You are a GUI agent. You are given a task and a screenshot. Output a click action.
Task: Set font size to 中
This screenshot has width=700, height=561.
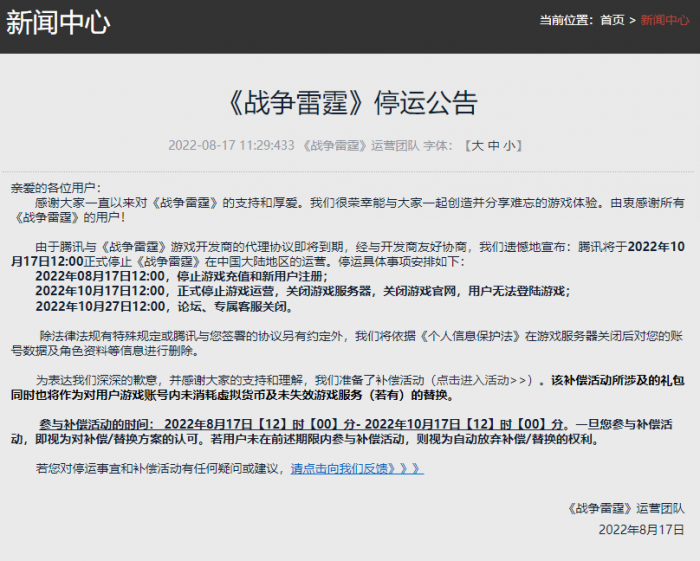tap(493, 145)
